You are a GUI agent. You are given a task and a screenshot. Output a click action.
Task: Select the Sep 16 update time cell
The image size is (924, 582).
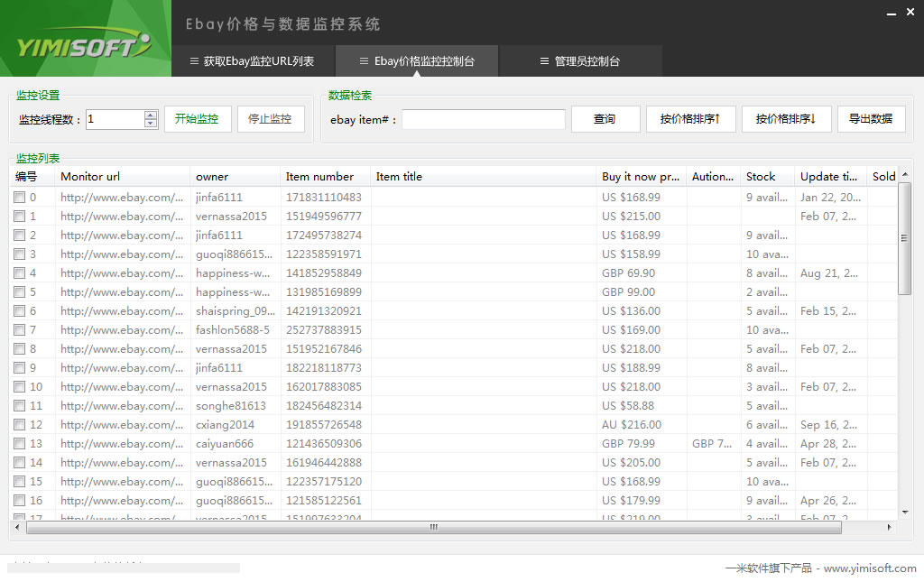point(829,425)
